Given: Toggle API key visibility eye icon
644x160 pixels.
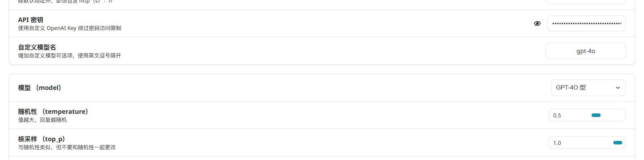Looking at the screenshot, I should pyautogui.click(x=537, y=23).
